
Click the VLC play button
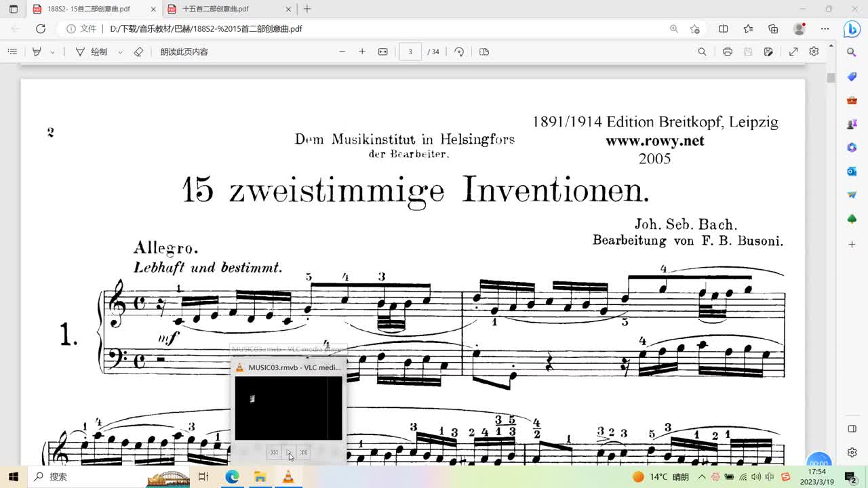tap(289, 452)
